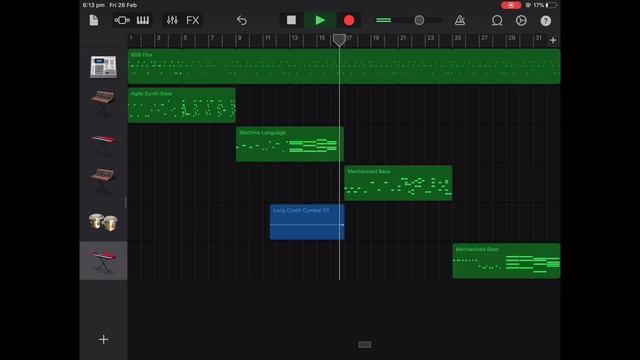Start playback with the green play button
The image size is (640, 360).
320,20
